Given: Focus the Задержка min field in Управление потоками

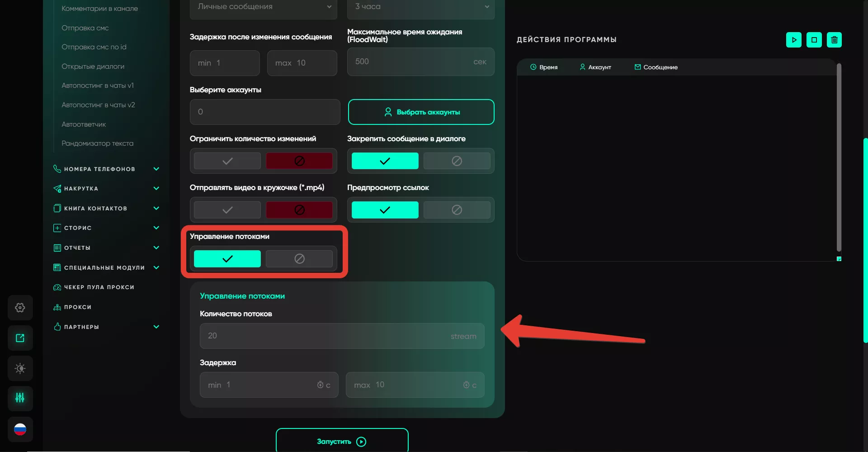Looking at the screenshot, I should [x=269, y=385].
